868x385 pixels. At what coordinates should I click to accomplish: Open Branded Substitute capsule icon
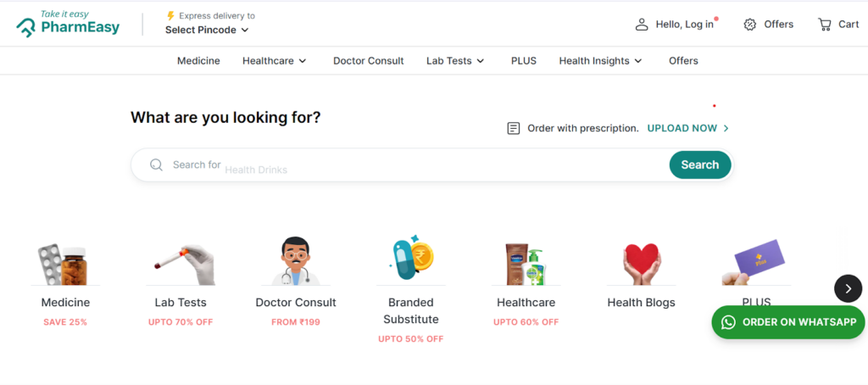(x=411, y=259)
